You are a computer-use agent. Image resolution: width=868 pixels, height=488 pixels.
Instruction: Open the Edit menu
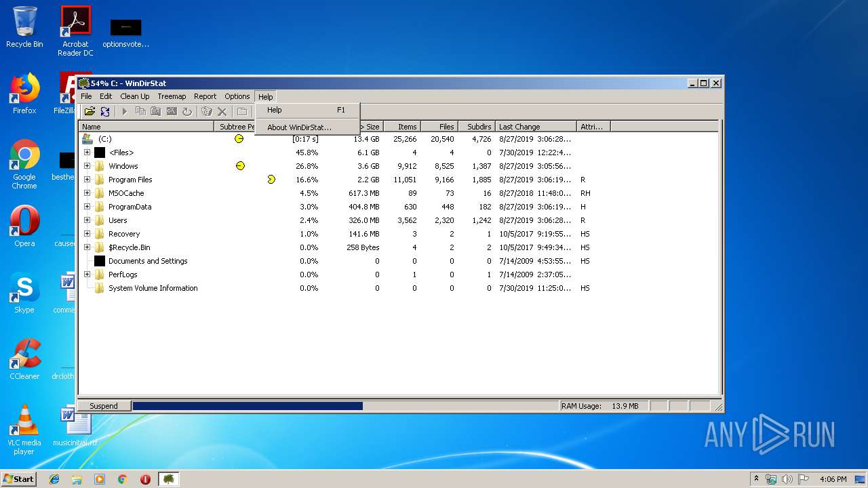(106, 96)
